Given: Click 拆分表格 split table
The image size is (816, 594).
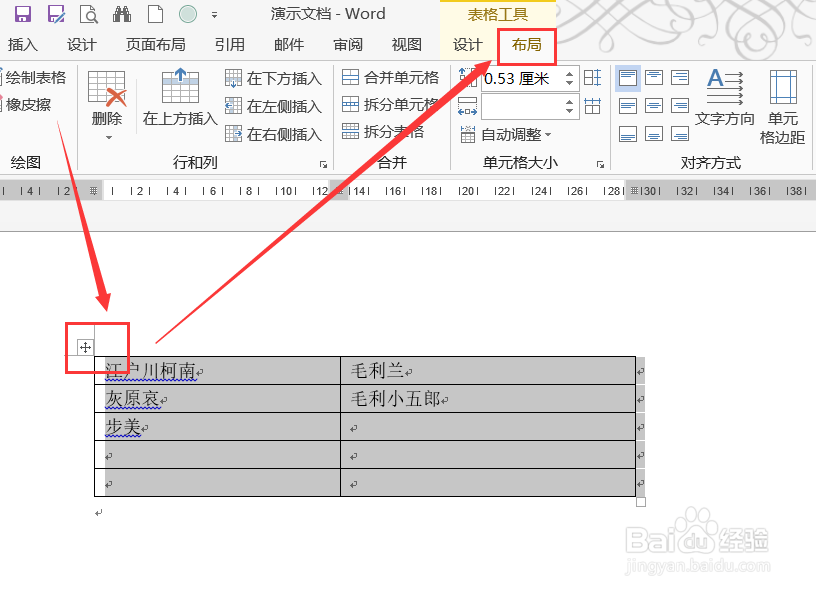Looking at the screenshot, I should 383,131.
